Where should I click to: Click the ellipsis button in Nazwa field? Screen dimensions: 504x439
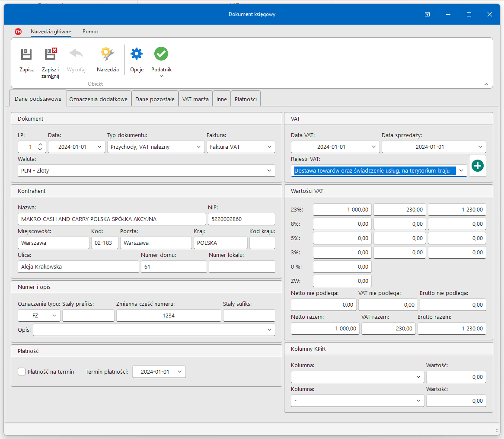(200, 219)
